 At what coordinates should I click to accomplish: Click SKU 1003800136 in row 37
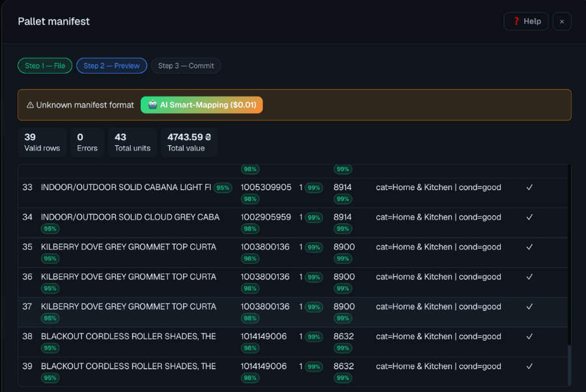tap(265, 307)
